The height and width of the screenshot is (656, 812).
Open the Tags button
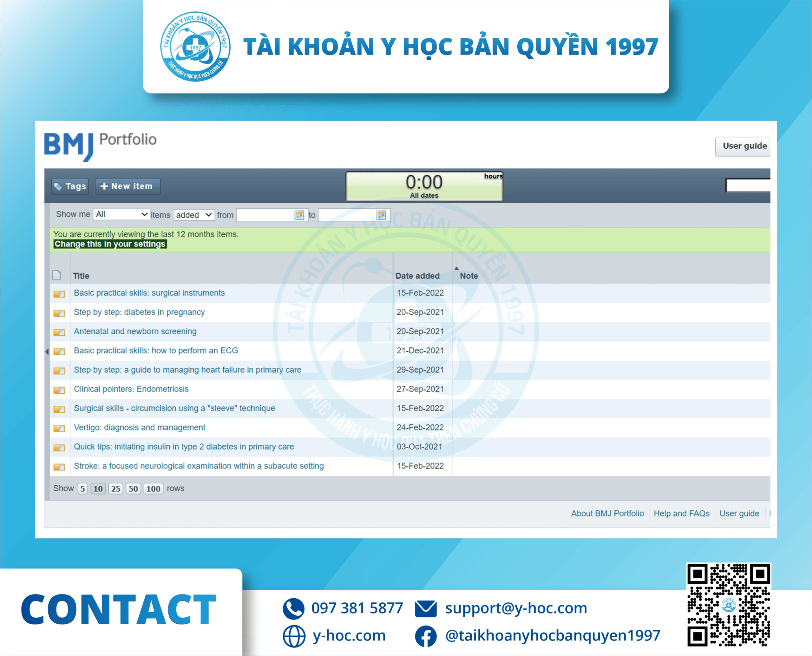tap(70, 186)
